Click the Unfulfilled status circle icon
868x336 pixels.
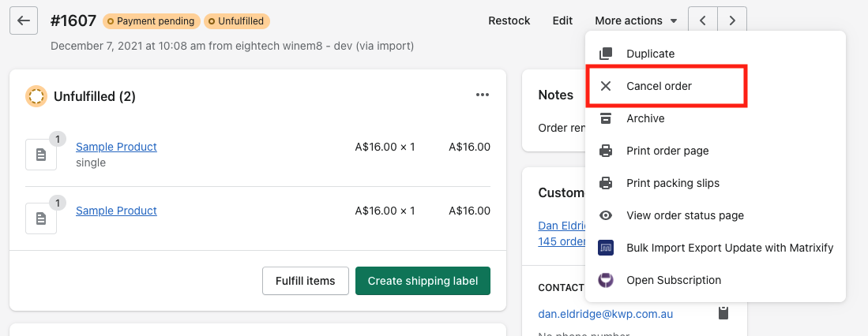36,97
